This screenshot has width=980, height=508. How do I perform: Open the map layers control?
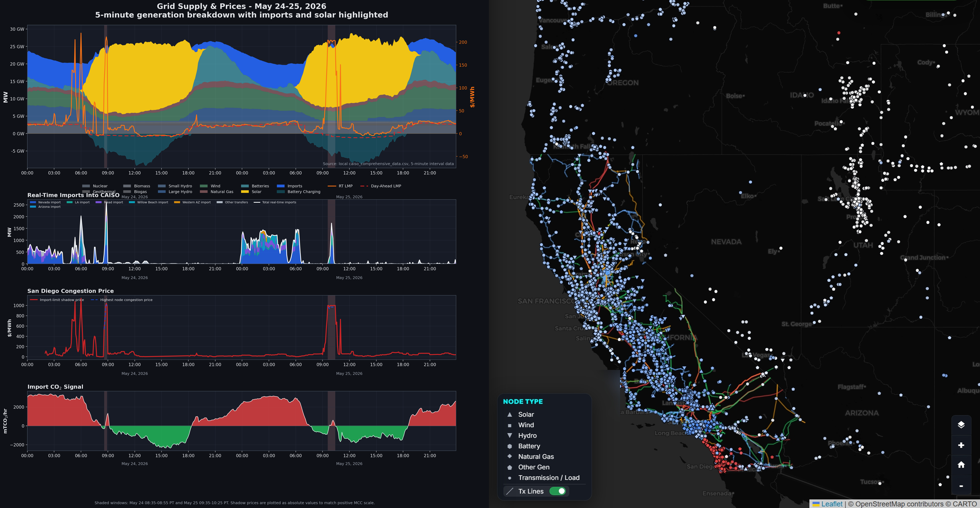tap(961, 425)
